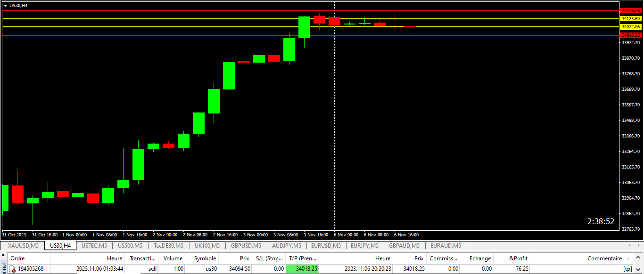Switch to the EURJPY,M5 chart tab
Screen dimensions: 644x274
click(364, 245)
